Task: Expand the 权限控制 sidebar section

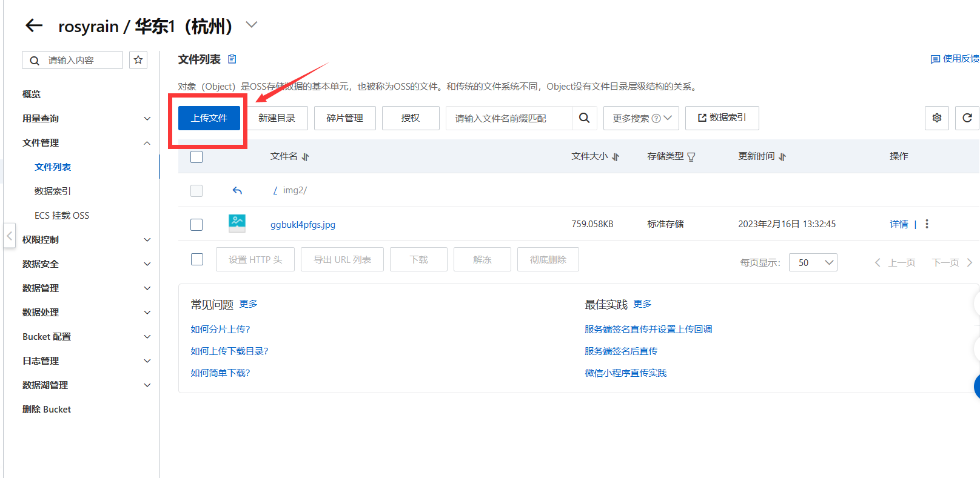Action: click(x=85, y=240)
